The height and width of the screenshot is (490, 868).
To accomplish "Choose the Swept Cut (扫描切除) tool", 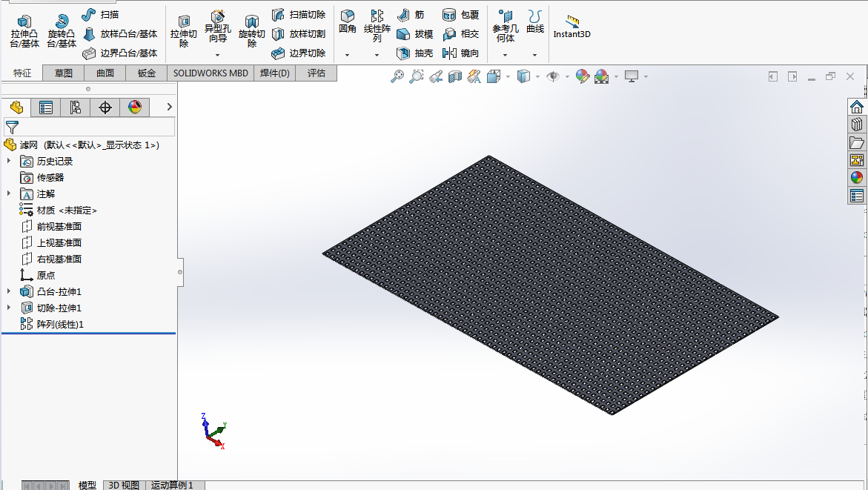I will point(299,14).
